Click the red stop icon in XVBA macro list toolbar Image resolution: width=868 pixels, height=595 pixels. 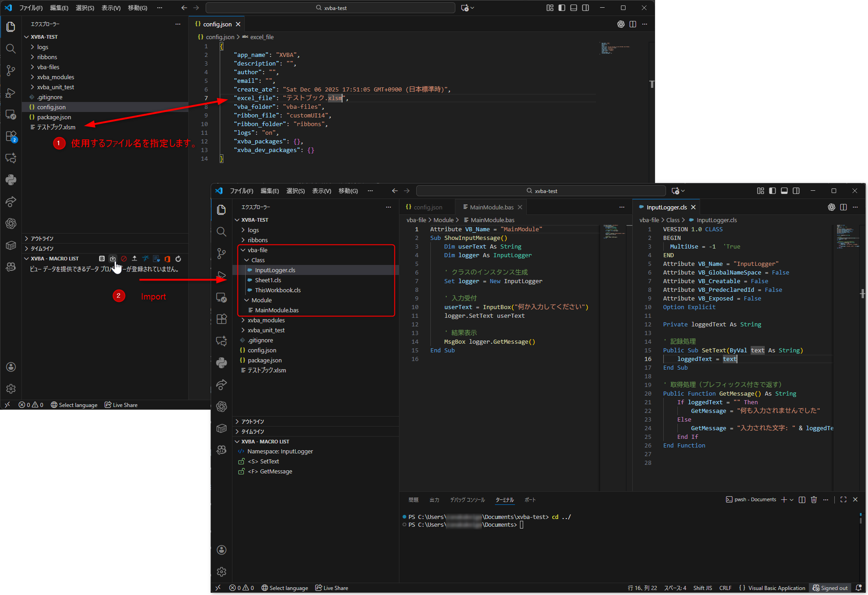[124, 259]
